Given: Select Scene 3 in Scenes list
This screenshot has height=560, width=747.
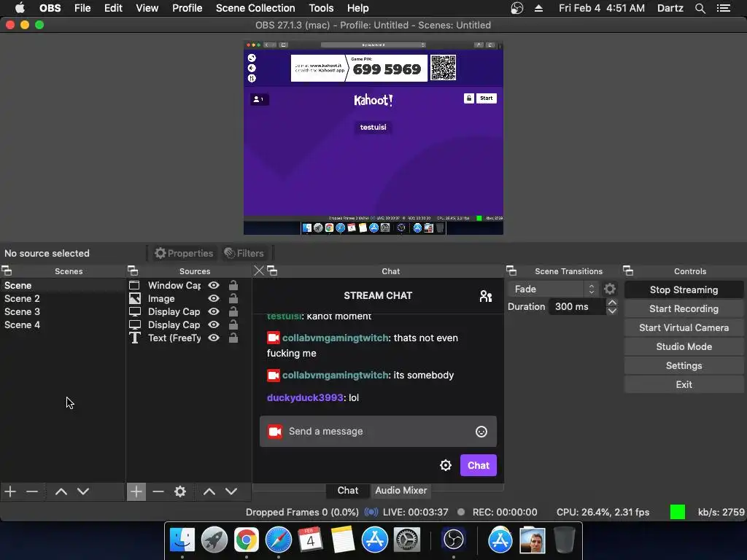Looking at the screenshot, I should click(x=62, y=311).
